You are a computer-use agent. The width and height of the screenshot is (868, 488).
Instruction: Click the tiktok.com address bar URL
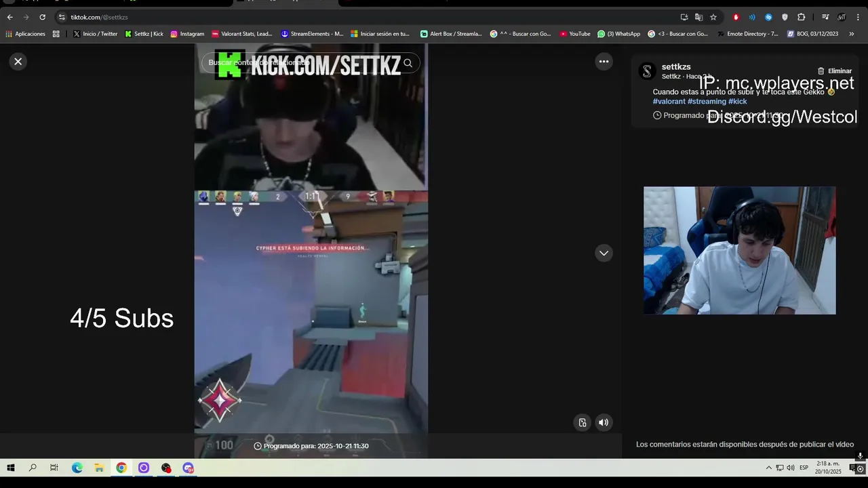pyautogui.click(x=99, y=17)
